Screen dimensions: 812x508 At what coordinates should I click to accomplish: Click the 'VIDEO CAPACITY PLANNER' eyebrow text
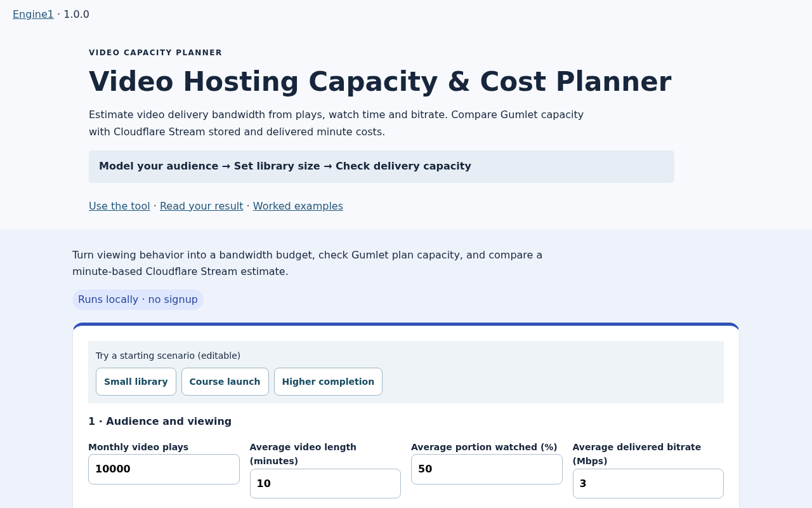point(155,53)
